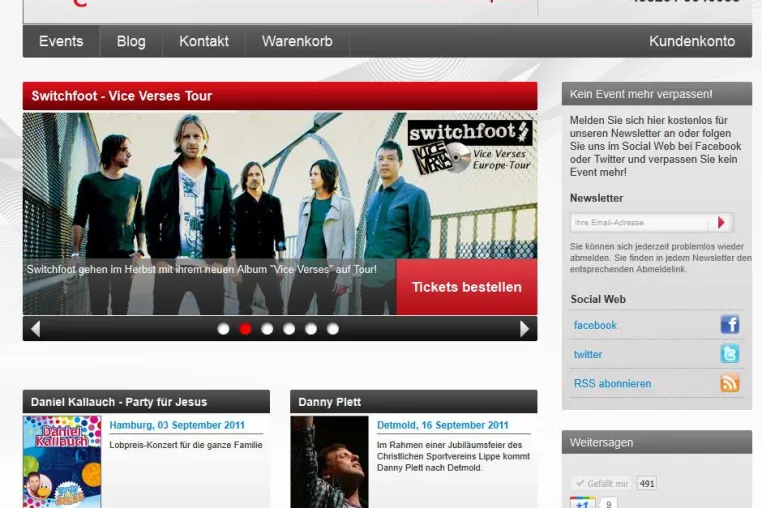
Task: Select the active red slider dot
Action: click(245, 329)
